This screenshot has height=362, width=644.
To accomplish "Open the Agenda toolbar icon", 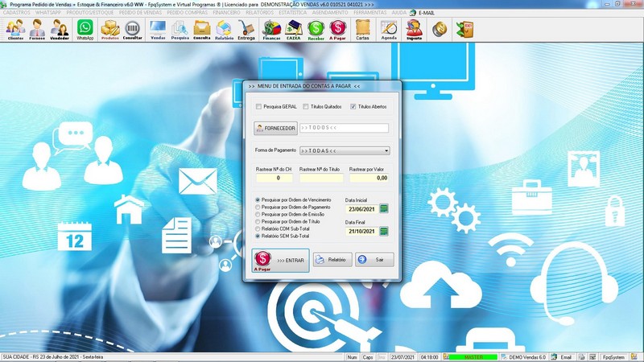I will (389, 30).
